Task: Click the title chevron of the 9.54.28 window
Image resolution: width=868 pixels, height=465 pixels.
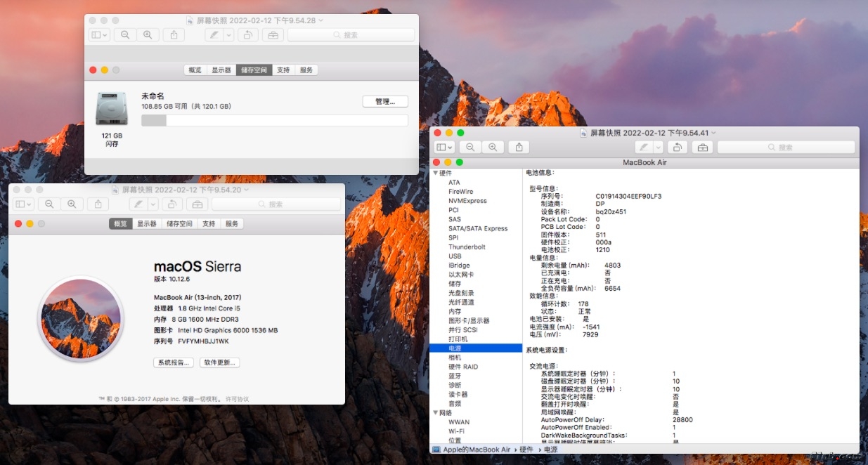Action: tap(321, 20)
